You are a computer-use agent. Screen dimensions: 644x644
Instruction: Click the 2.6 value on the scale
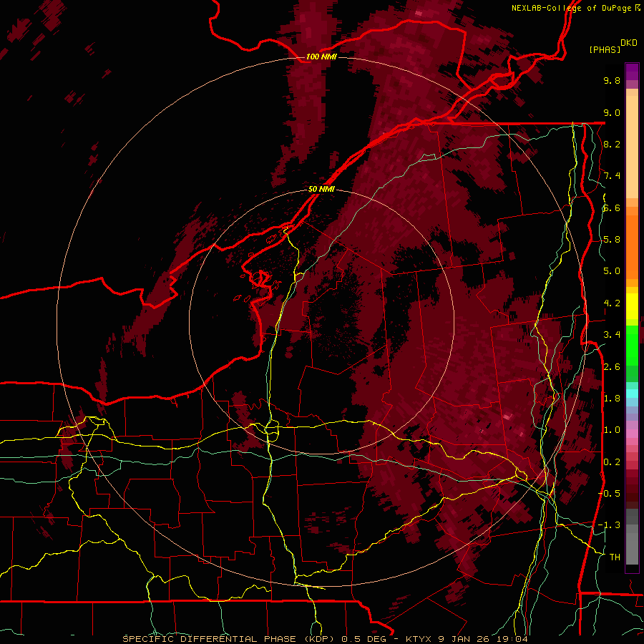pyautogui.click(x=612, y=367)
